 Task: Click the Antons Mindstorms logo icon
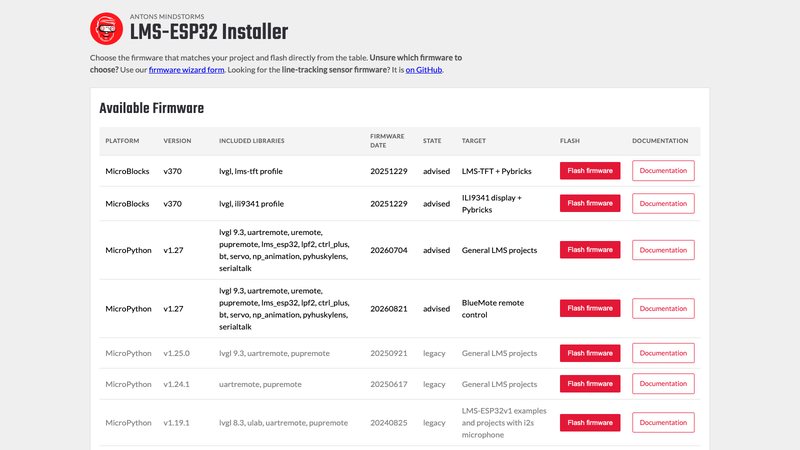(107, 29)
